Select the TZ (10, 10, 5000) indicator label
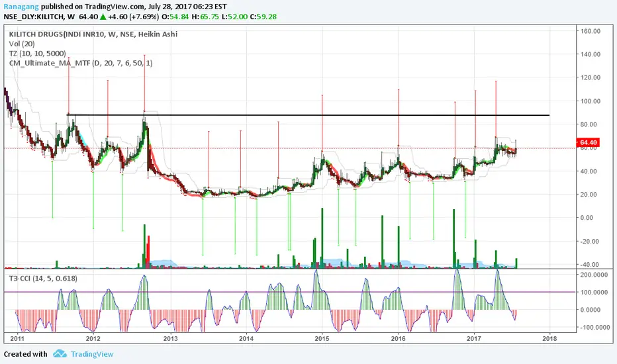The image size is (617, 364). coord(37,54)
